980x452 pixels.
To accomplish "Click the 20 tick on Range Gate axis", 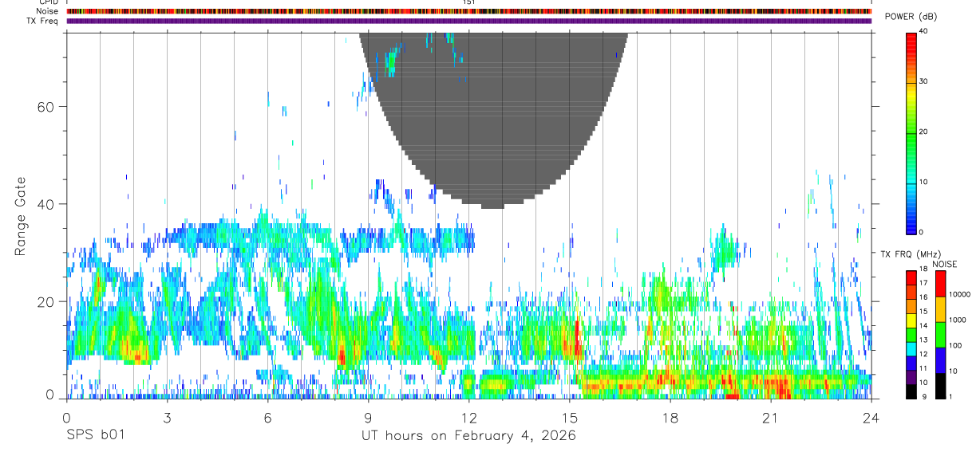I will 47,301.
